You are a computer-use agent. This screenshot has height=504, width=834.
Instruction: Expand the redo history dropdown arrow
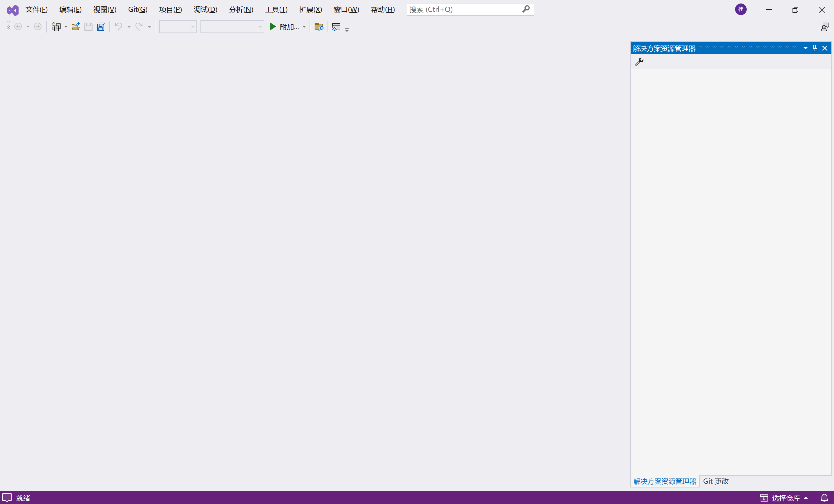(149, 27)
